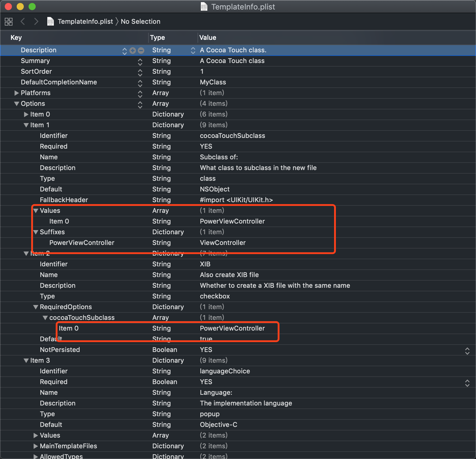This screenshot has width=476, height=459.
Task: Click PowerViewController value under Values
Action: pyautogui.click(x=232, y=221)
